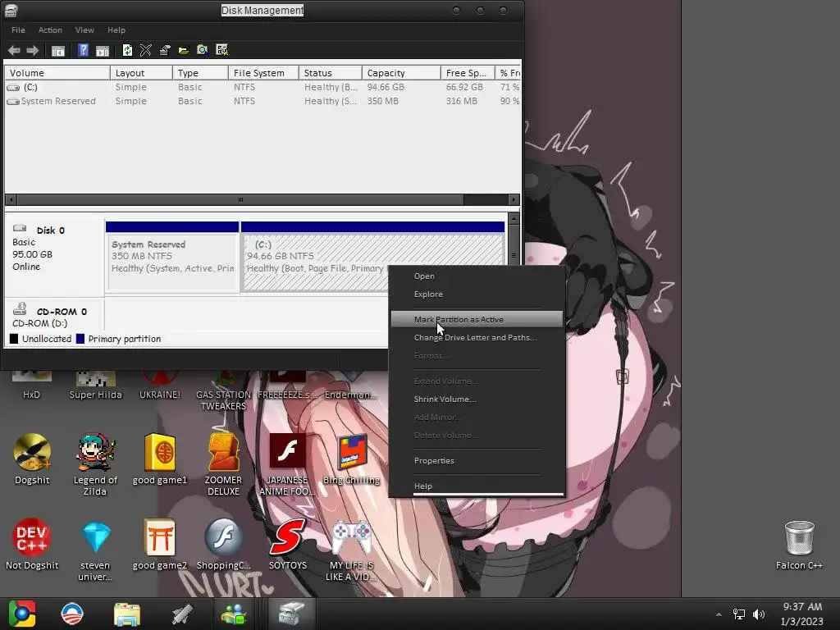
Task: Click the volume list horizontal scrollbar thumb
Action: [x=240, y=200]
